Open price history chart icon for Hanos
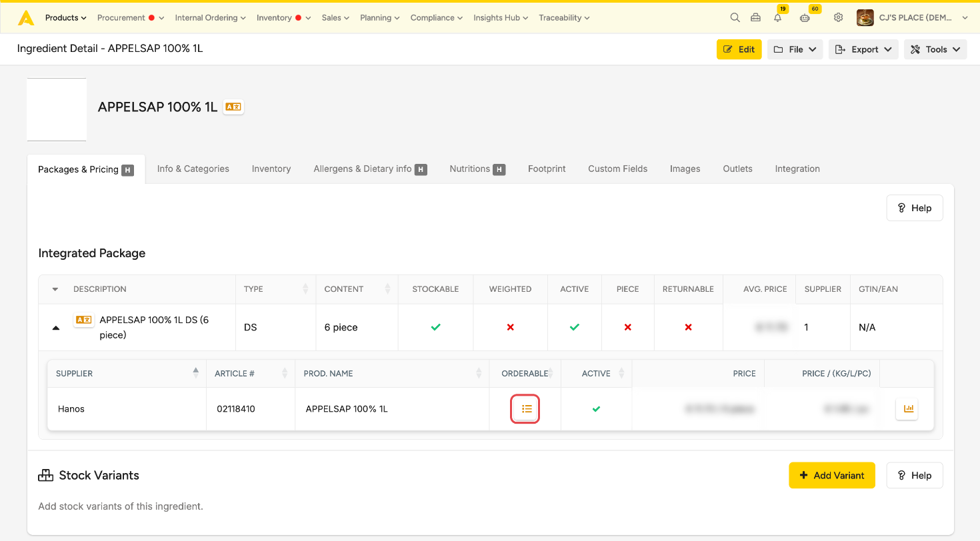 907,409
